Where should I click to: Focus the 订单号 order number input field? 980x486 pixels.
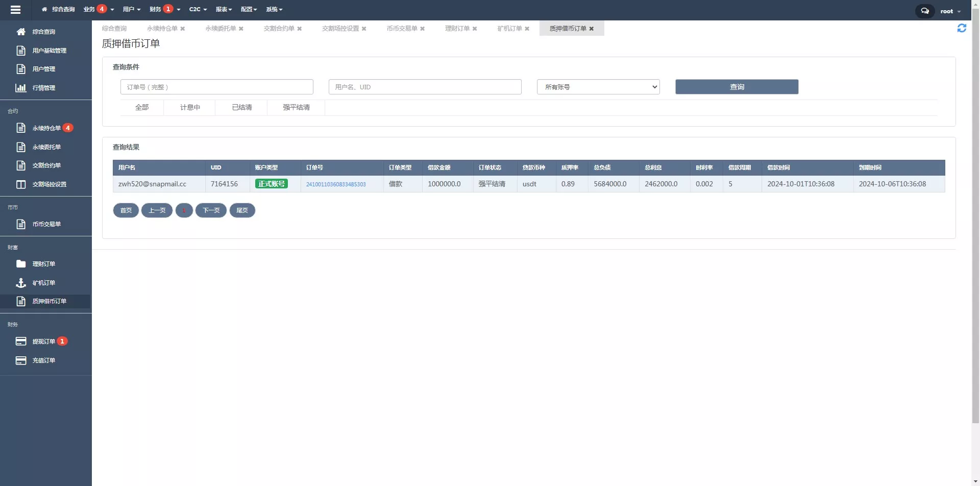(216, 87)
